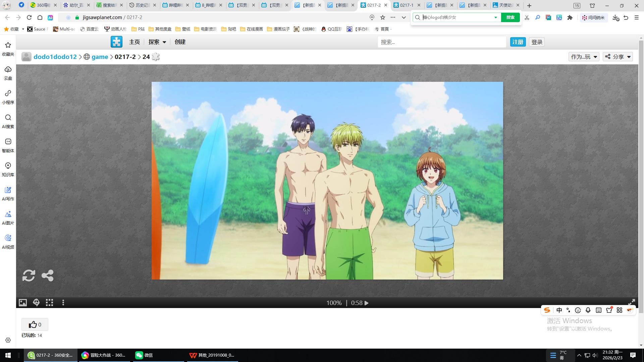Expand the 探索 dropdown menu

157,42
